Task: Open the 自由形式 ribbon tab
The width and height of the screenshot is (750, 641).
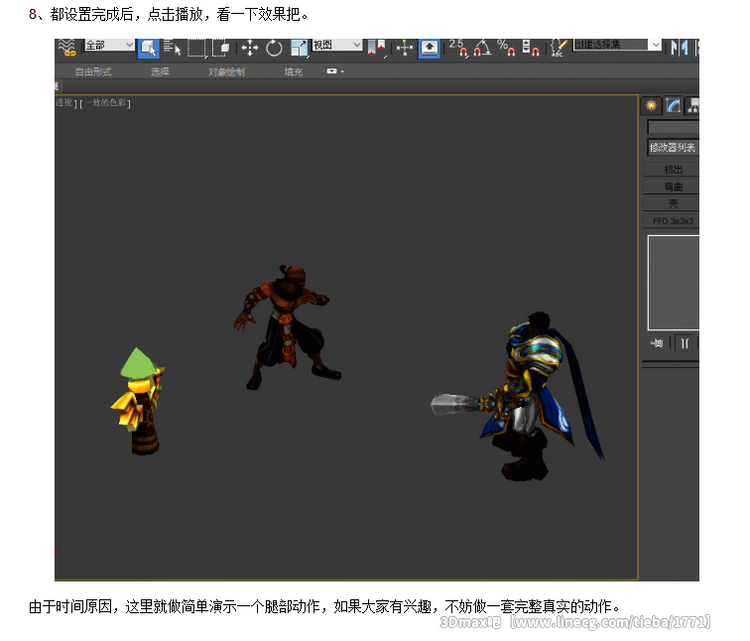Action: tap(93, 72)
